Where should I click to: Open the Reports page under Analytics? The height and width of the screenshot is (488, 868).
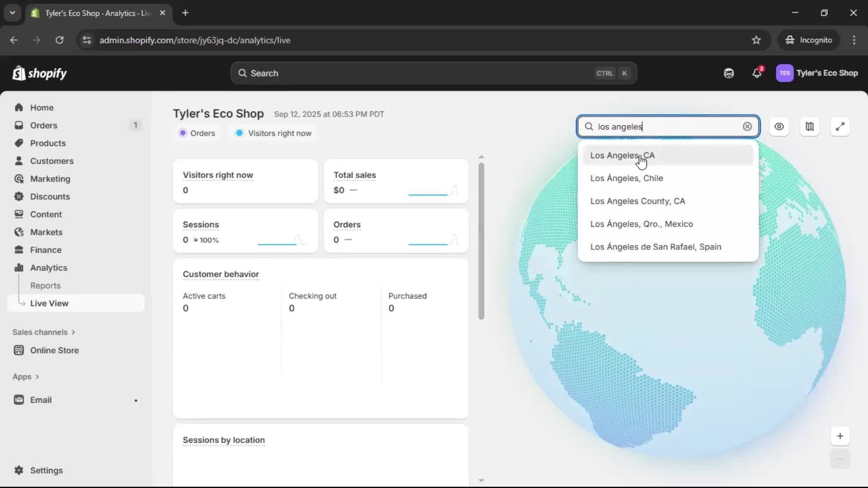[x=46, y=286]
